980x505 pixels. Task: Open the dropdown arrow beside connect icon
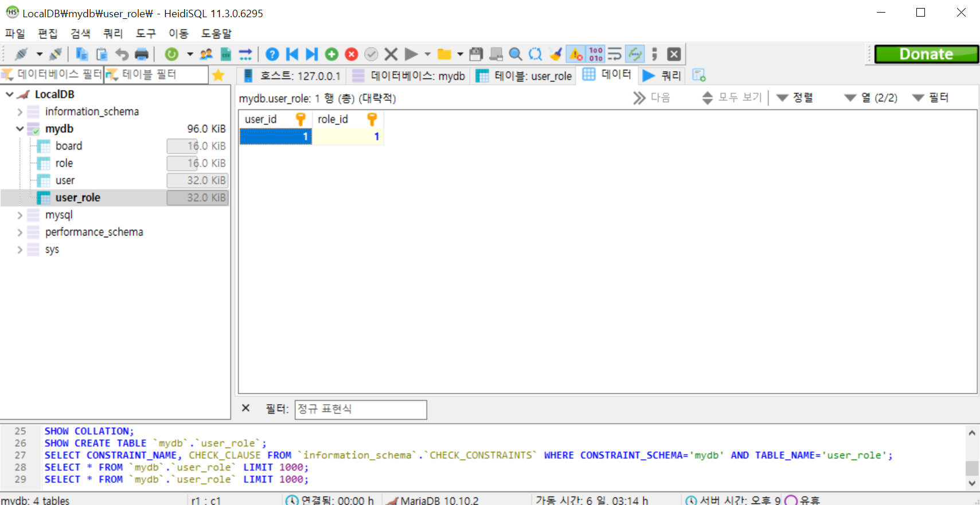[x=39, y=54]
